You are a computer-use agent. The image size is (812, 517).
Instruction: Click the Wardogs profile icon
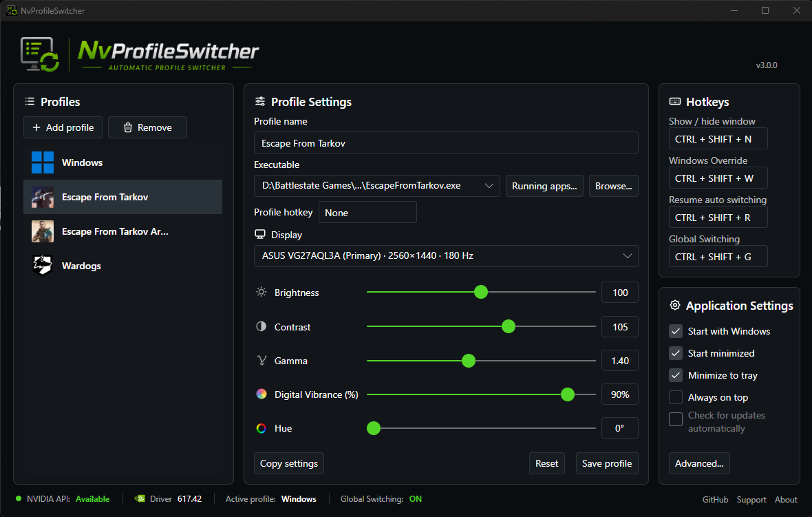43,266
